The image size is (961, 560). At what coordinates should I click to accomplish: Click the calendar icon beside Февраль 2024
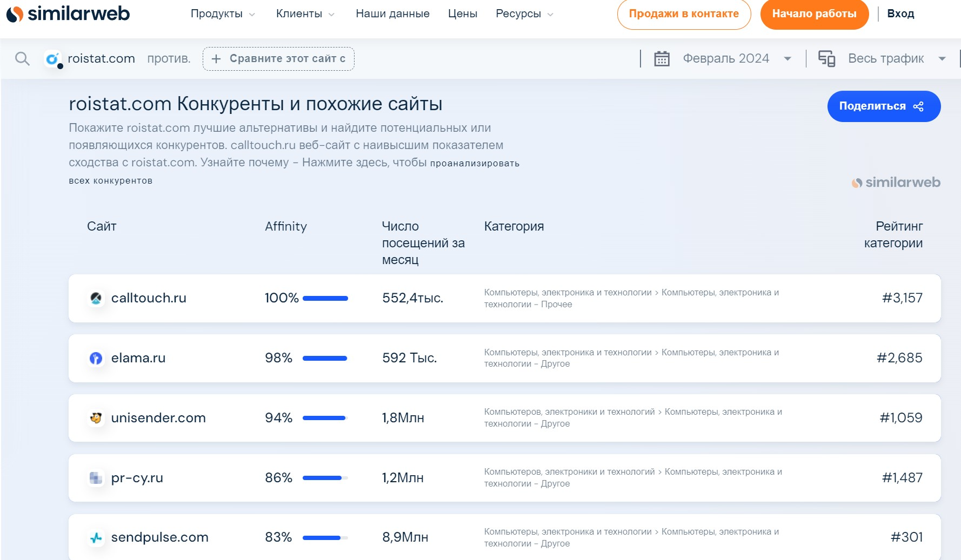[x=662, y=58]
